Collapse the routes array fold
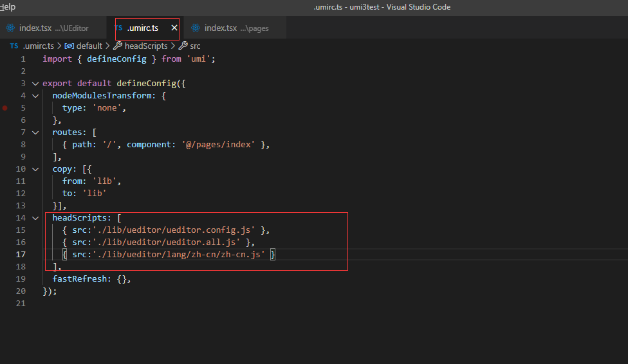Image resolution: width=628 pixels, height=364 pixels. pos(35,132)
